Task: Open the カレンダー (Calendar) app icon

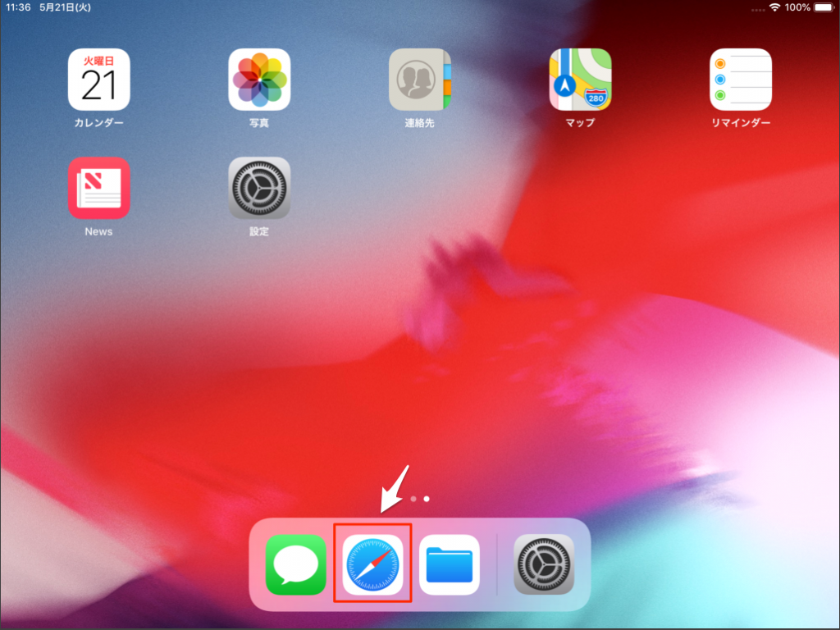Action: point(98,80)
